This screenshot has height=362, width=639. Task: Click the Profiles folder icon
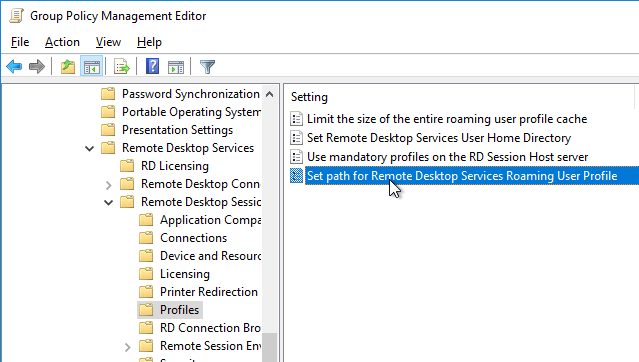146,310
